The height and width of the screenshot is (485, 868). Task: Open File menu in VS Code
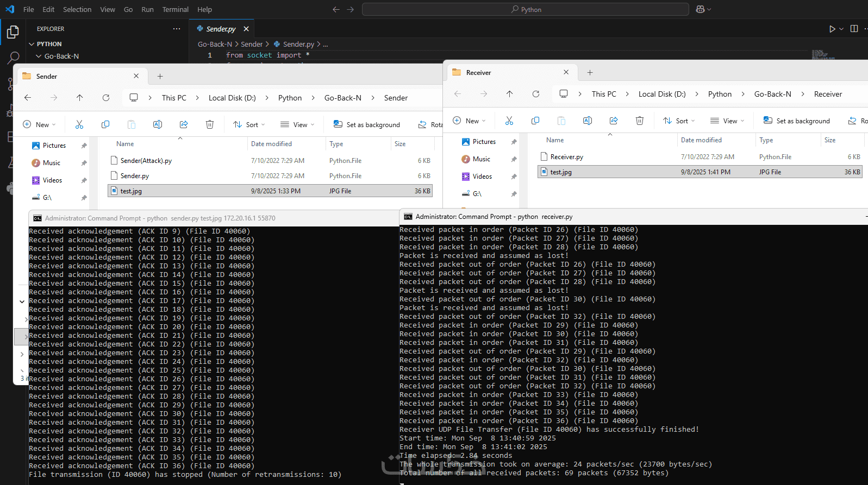pyautogui.click(x=29, y=9)
